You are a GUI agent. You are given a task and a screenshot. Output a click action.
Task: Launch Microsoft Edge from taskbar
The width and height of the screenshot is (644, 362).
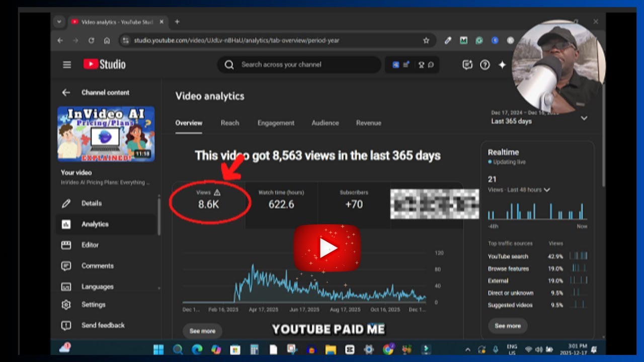click(x=197, y=349)
